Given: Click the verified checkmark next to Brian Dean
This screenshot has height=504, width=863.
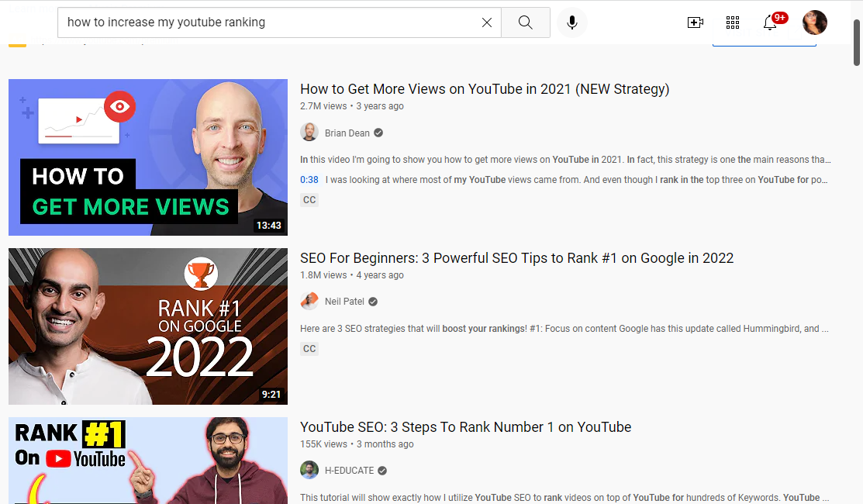Looking at the screenshot, I should coord(378,133).
